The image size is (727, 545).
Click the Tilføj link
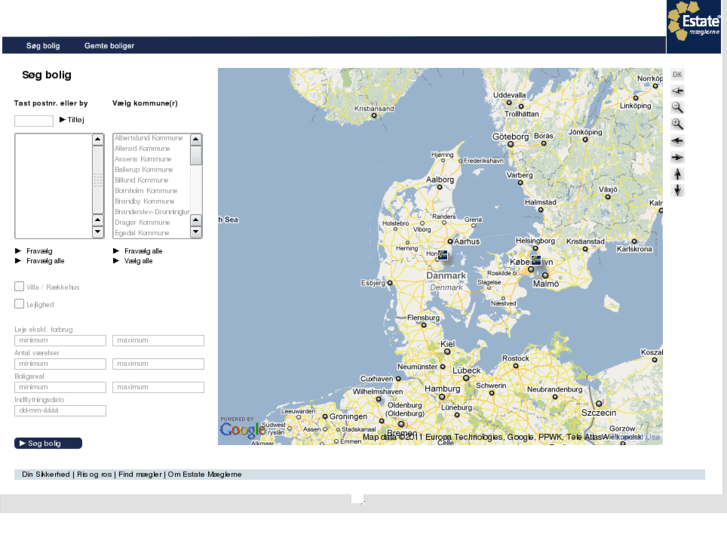(x=75, y=120)
